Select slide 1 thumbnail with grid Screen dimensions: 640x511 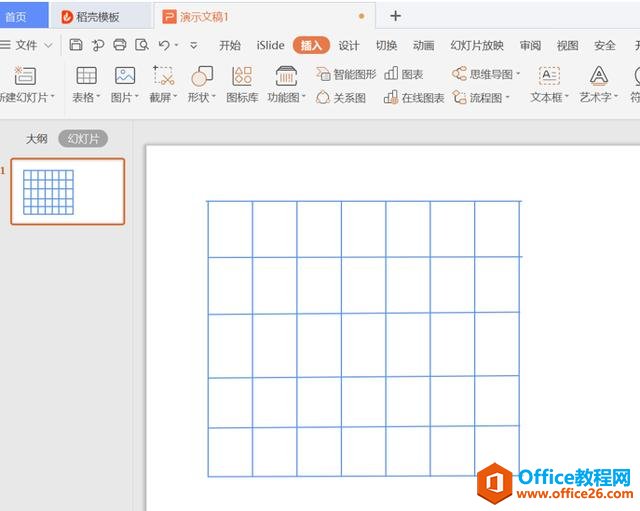click(x=68, y=191)
